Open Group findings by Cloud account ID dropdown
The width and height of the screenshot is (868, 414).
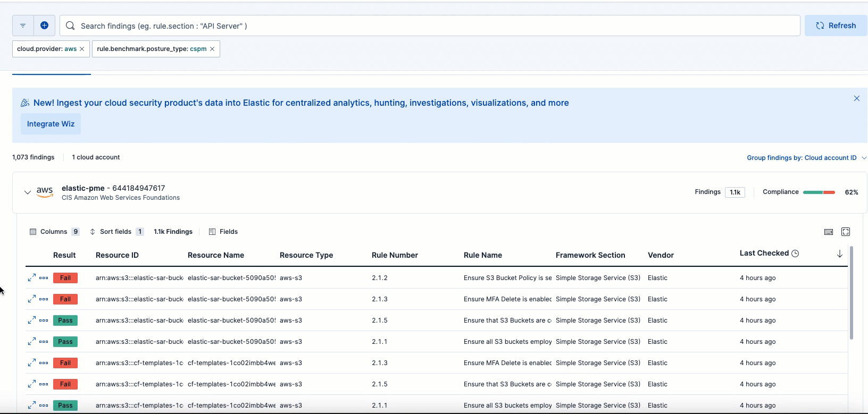point(806,158)
